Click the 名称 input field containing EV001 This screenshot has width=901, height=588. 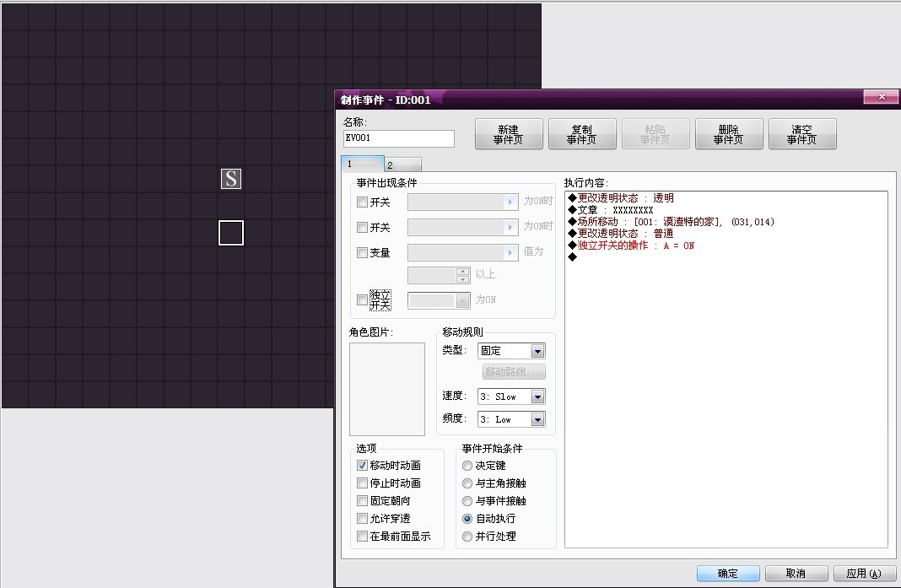399,138
